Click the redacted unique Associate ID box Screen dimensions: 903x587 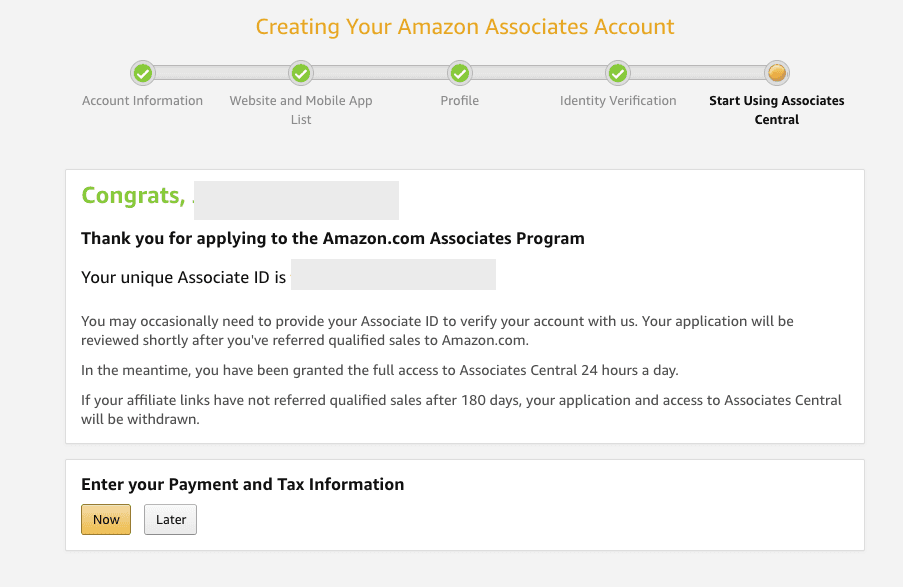pyautogui.click(x=393, y=275)
